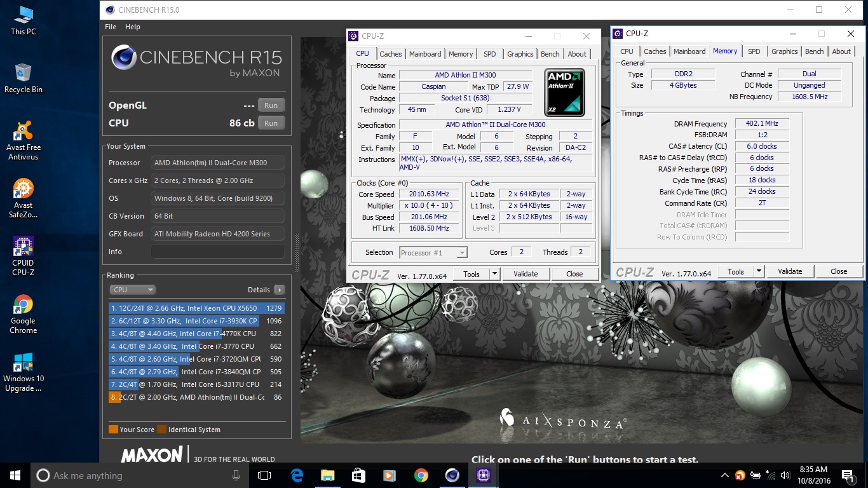
Task: Open the Processor #1 selection dropdown
Action: coord(433,253)
